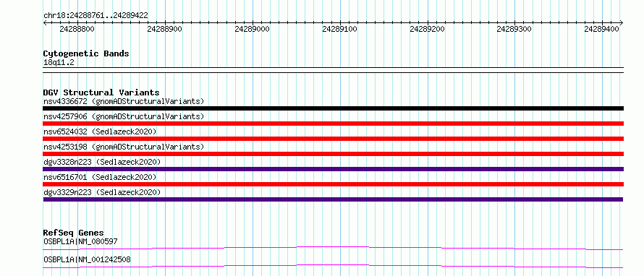Click the RefSeq Genes track title
Image resolution: width=644 pixels, height=276 pixels.
point(74,233)
